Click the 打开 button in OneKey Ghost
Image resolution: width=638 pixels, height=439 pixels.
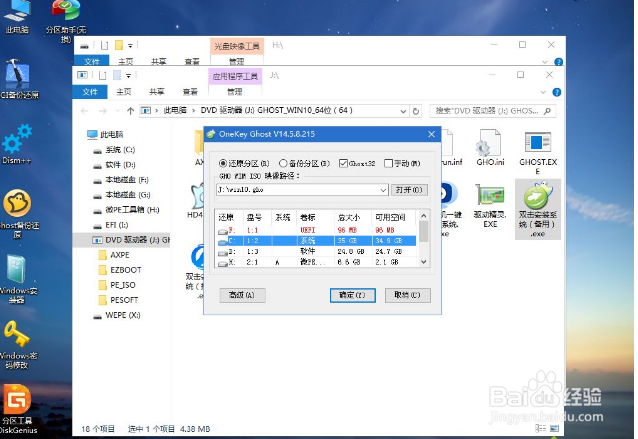(x=409, y=190)
